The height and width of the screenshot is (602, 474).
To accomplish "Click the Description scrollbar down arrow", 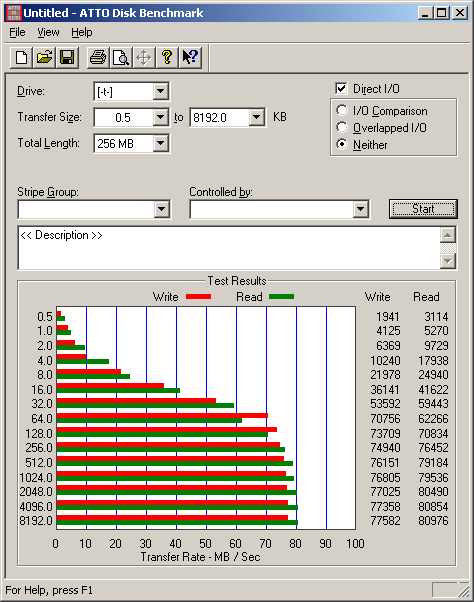I will (448, 261).
